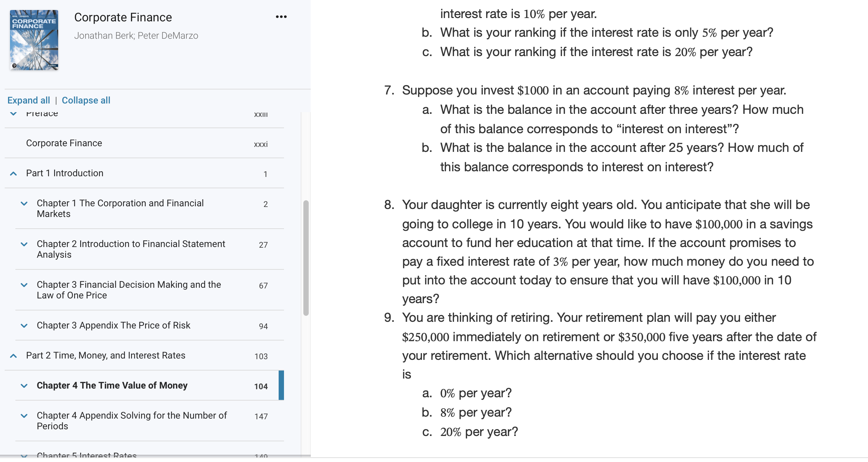The height and width of the screenshot is (462, 868).
Task: Open the three-dot more options menu
Action: tap(281, 17)
